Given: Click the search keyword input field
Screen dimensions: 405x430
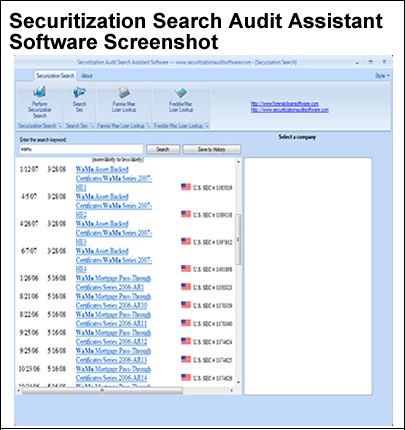Looking at the screenshot, I should (x=81, y=149).
